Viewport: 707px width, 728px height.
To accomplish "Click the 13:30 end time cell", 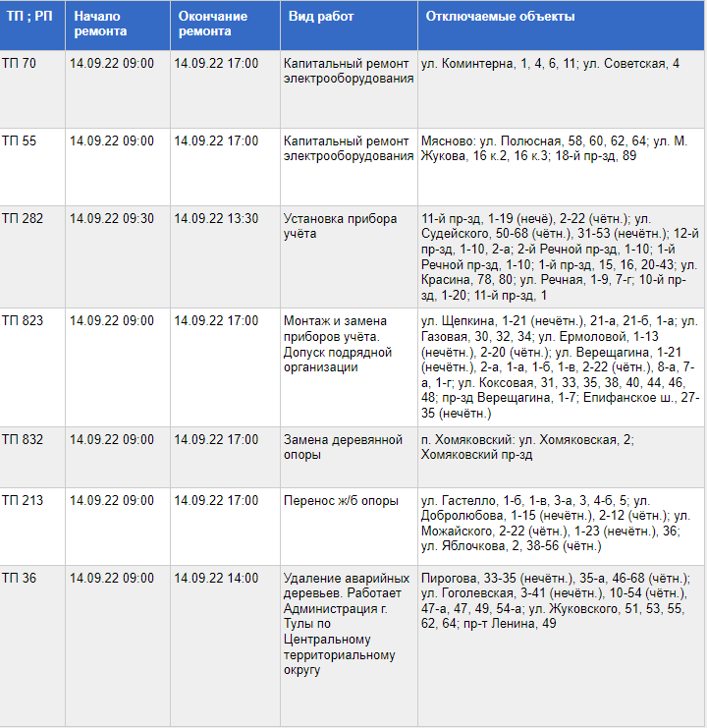I will tap(216, 218).
